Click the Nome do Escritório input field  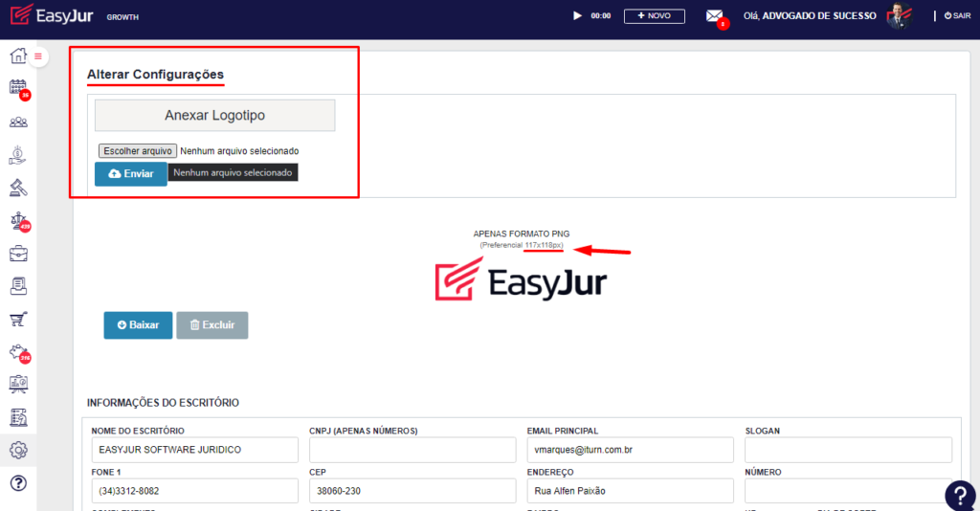point(195,450)
